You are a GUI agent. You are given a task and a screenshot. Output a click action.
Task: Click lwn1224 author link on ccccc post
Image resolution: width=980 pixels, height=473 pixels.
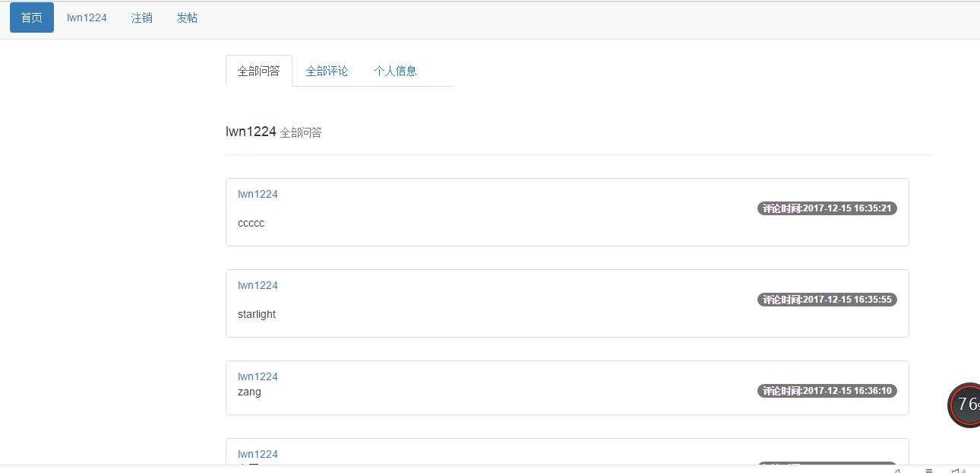[x=258, y=194]
